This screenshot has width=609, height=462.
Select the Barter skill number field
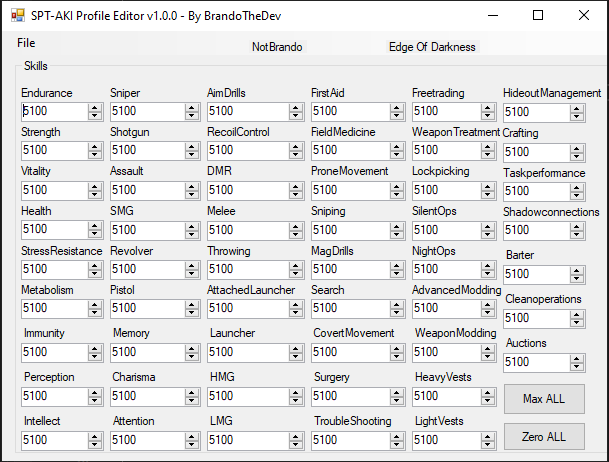537,274
